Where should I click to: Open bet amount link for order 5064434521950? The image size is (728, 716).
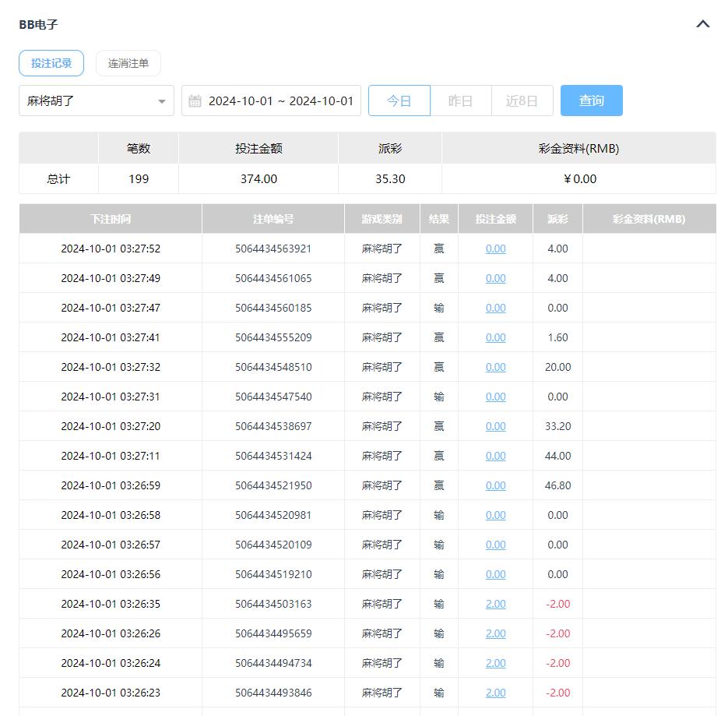pos(495,485)
